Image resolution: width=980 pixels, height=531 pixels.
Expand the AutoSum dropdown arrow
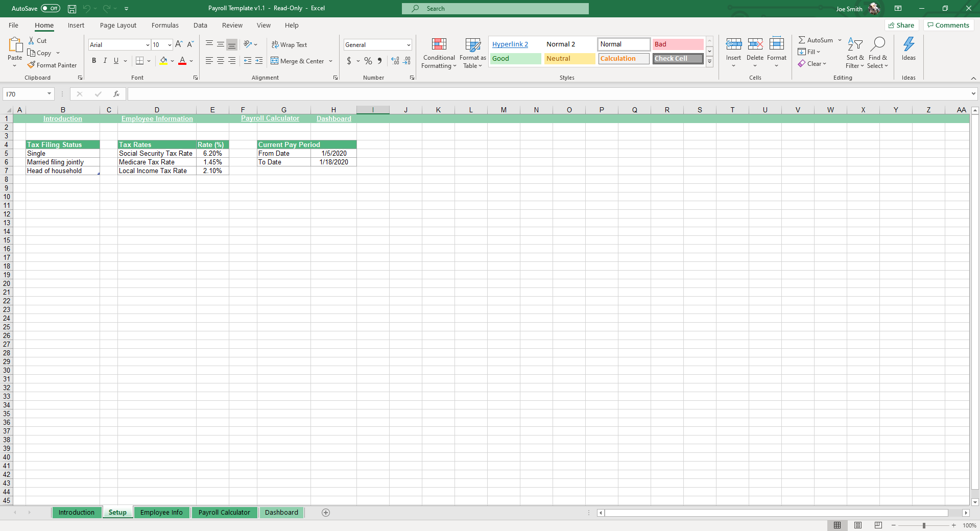pyautogui.click(x=840, y=40)
